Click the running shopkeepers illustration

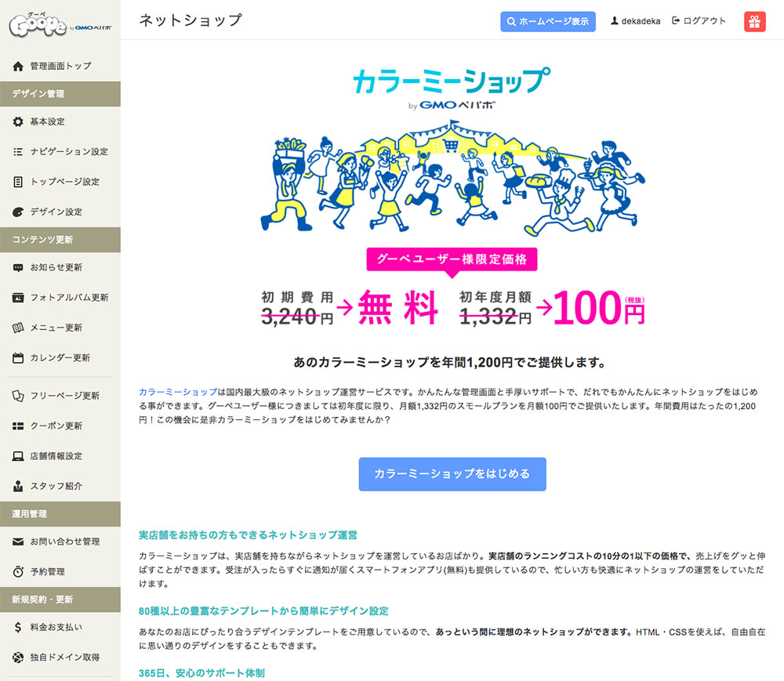[x=452, y=179]
